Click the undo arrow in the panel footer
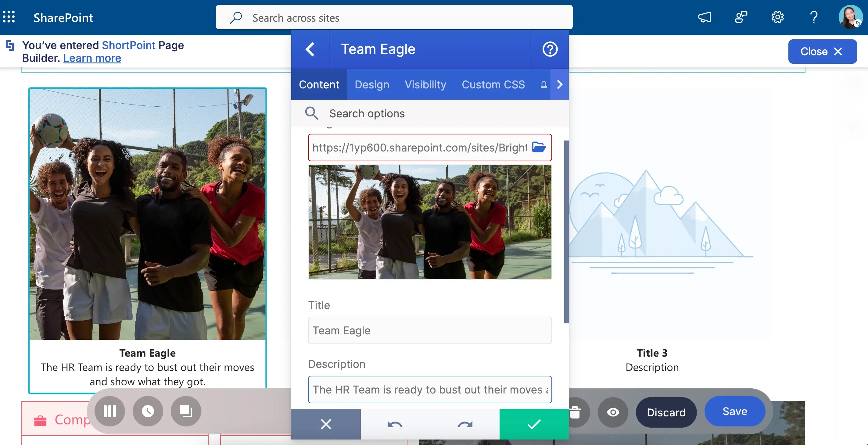Image resolution: width=868 pixels, height=445 pixels. tap(395, 424)
